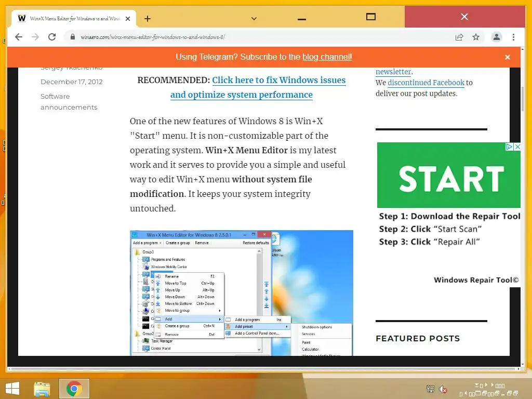This screenshot has height=399, width=532.
Task: Click the green START ad banner
Action: pos(448,175)
